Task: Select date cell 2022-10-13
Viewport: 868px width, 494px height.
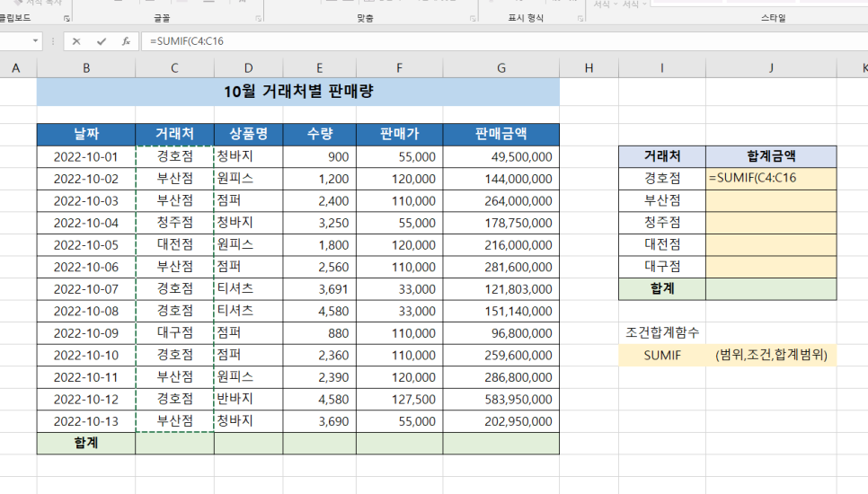Action: click(x=86, y=421)
